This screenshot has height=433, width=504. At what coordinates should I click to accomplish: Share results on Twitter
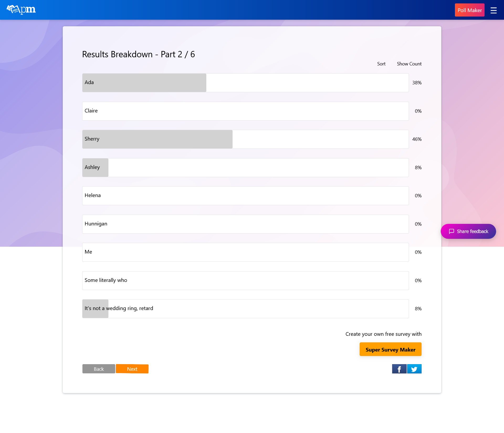pos(414,369)
